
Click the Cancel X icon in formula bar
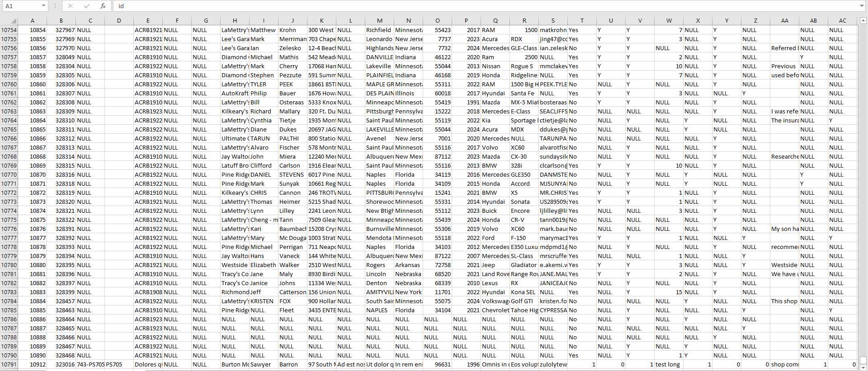(70, 6)
